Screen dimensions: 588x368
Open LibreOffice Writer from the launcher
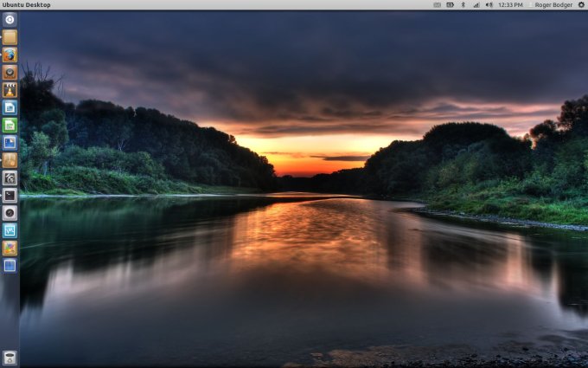tap(10, 107)
